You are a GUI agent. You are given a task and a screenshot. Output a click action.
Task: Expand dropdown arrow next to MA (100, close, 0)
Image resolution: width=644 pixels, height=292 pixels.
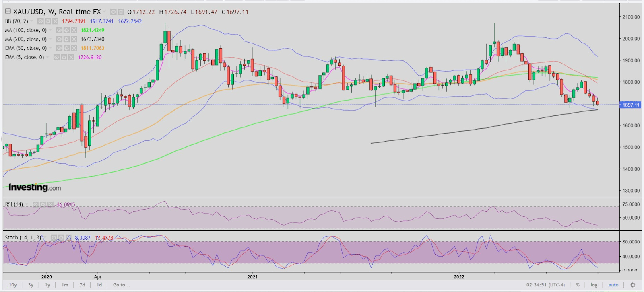51,30
